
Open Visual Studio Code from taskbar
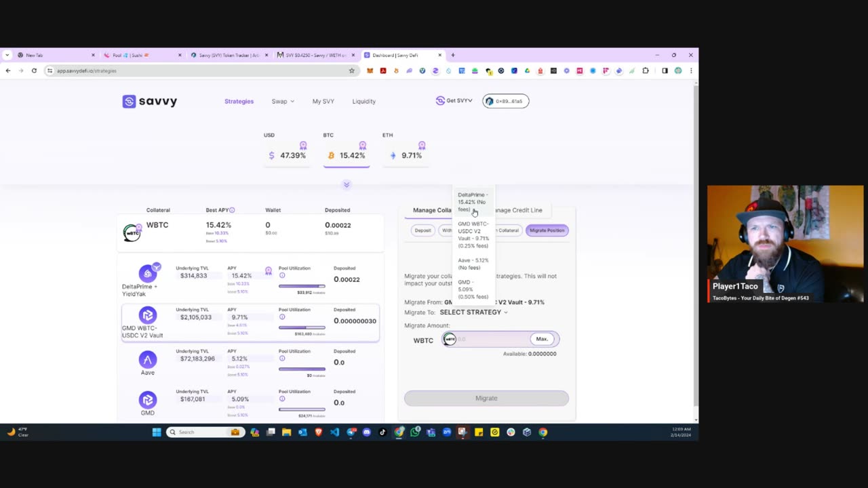[x=335, y=432]
